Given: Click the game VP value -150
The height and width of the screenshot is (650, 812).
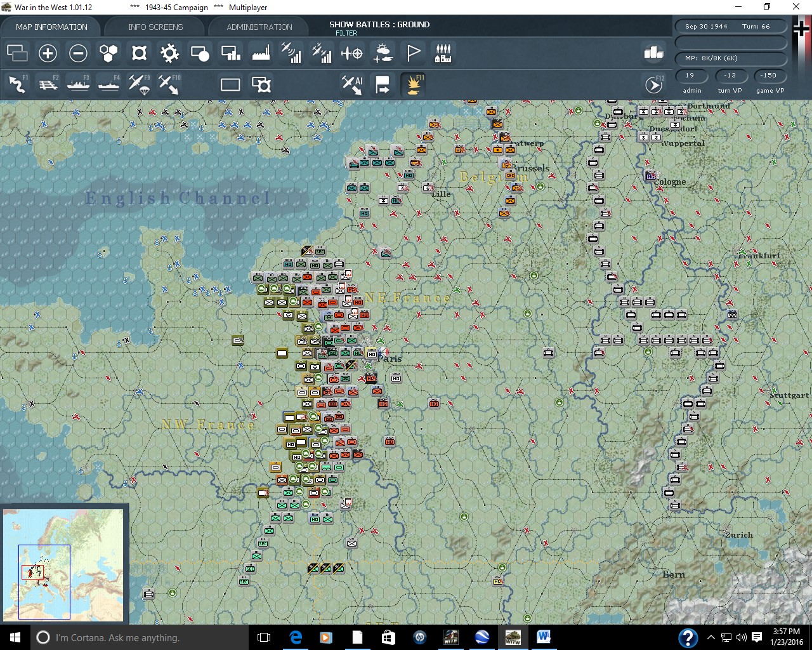Looking at the screenshot, I should (769, 76).
